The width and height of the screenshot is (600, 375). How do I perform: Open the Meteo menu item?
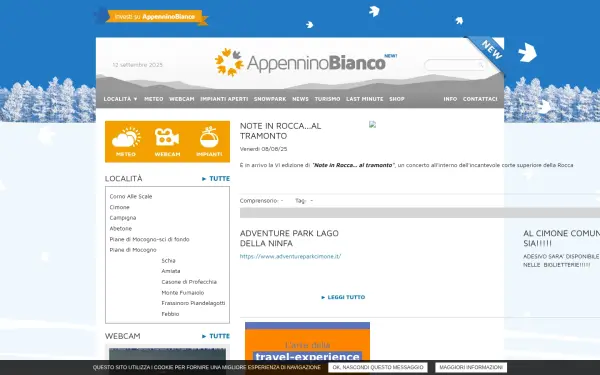pyautogui.click(x=154, y=99)
